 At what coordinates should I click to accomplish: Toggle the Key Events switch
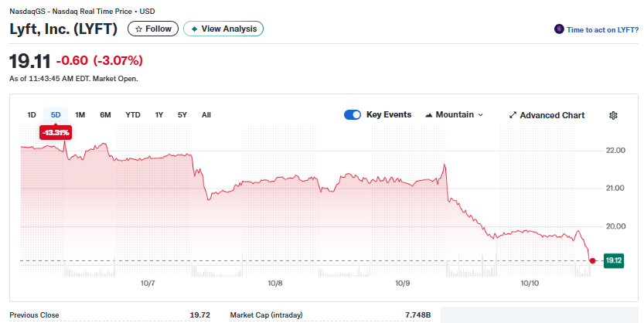pos(353,115)
